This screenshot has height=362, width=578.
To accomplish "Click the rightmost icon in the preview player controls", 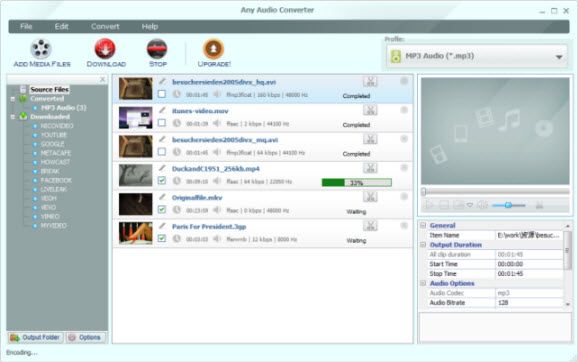I will (539, 205).
